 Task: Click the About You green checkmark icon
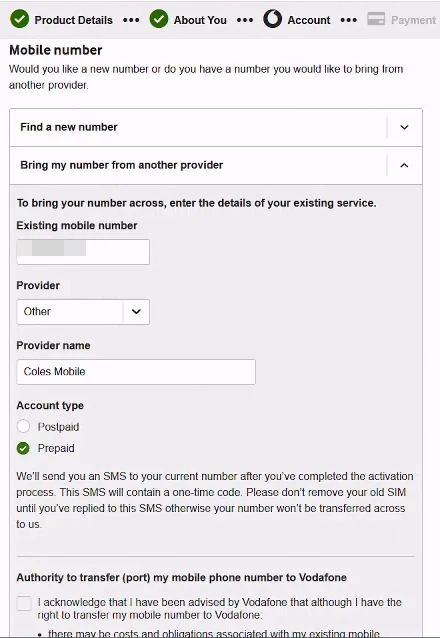pos(159,19)
